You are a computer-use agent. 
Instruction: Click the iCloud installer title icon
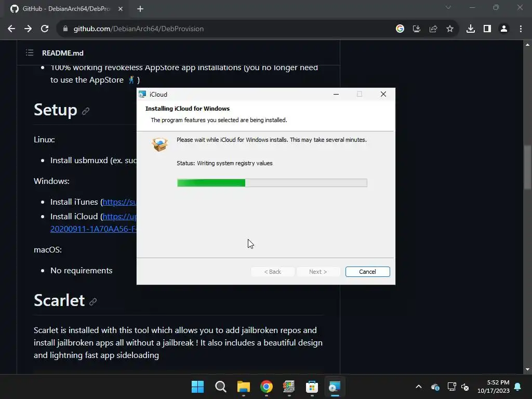[142, 95]
